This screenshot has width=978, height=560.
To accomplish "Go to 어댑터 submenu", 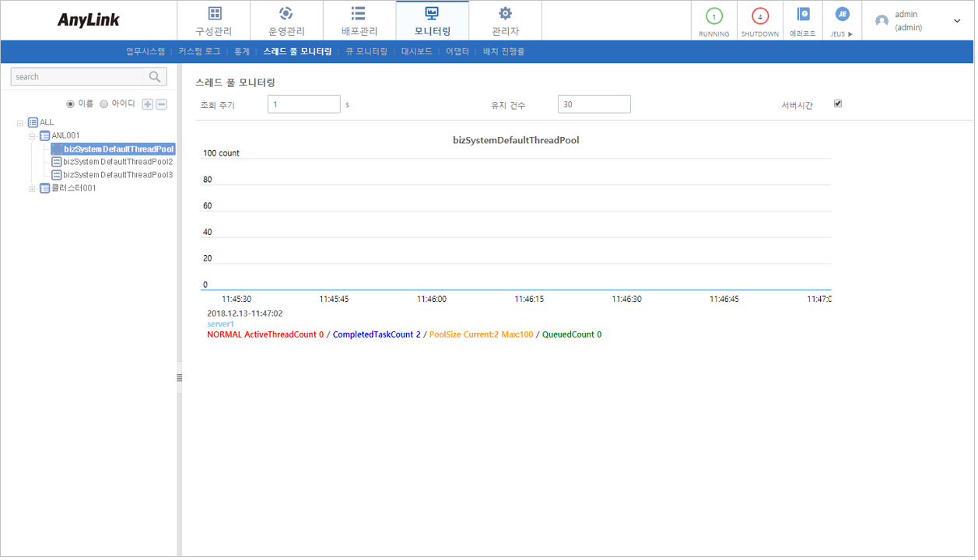I will (x=457, y=51).
